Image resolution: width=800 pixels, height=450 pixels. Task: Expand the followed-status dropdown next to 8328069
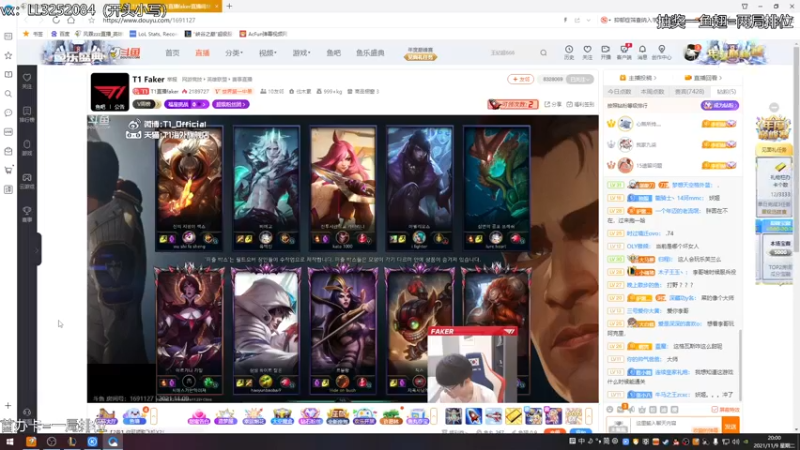(x=580, y=79)
